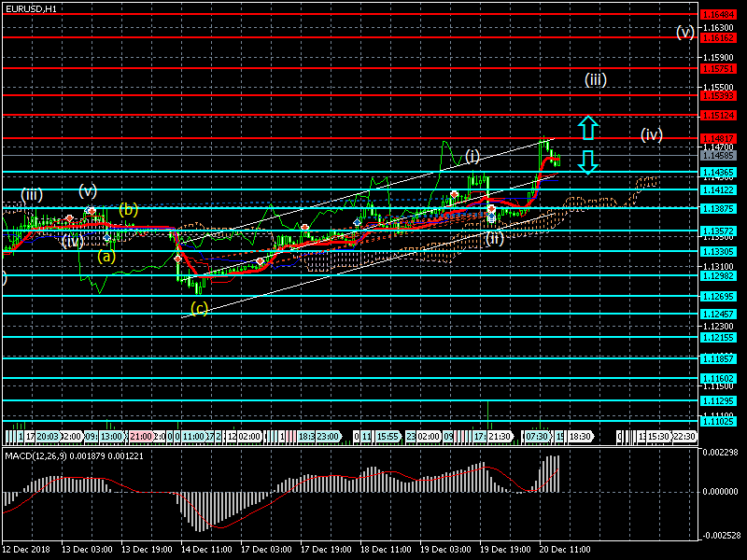This screenshot has height=560, width=747.
Task: Click the cyan down arrow marker
Action: coord(586,161)
